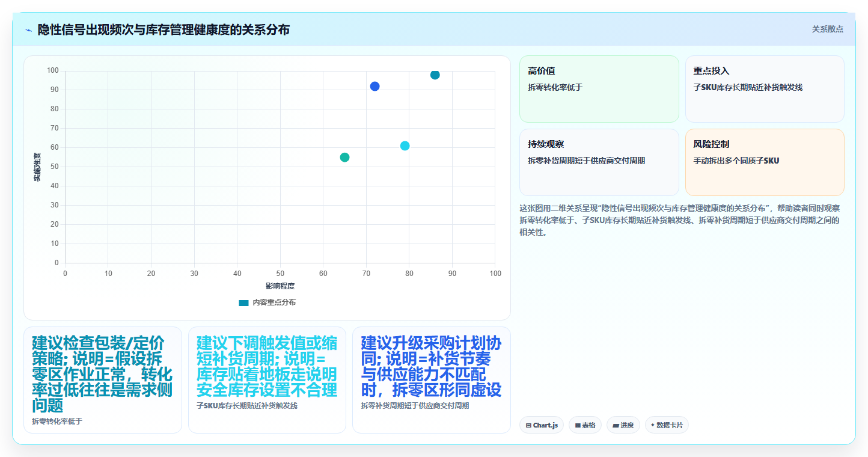Viewport: 868px width, 457px height.
Task: Click the 进度 tag
Action: pos(623,425)
